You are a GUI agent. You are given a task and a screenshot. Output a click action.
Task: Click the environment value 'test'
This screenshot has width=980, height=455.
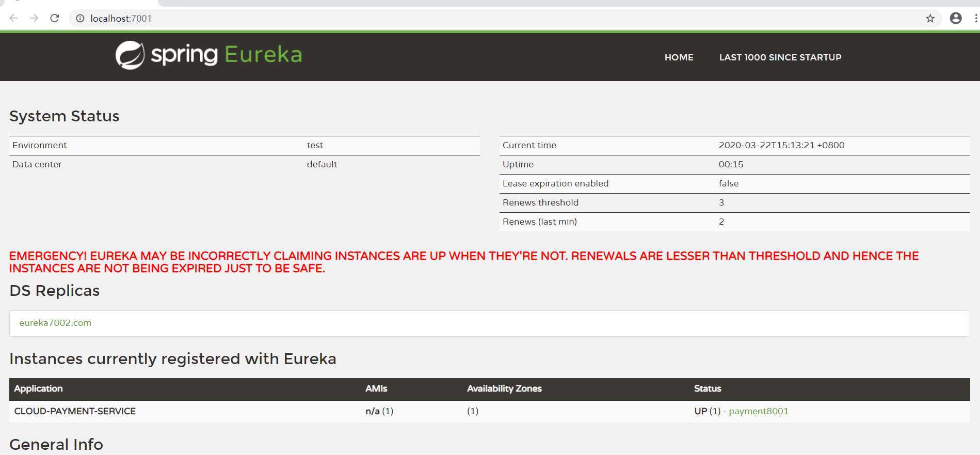click(x=315, y=145)
